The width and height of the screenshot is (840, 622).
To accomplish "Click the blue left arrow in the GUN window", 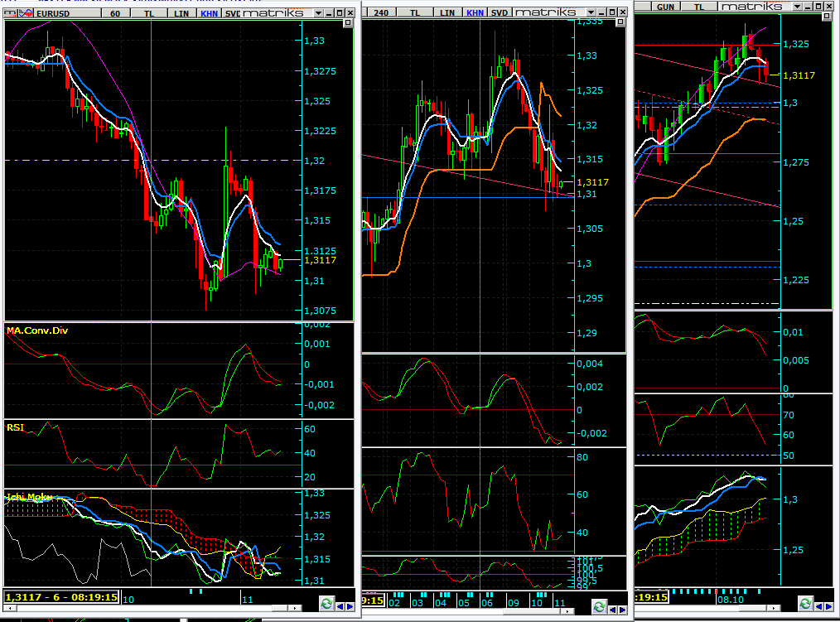I will 818,606.
